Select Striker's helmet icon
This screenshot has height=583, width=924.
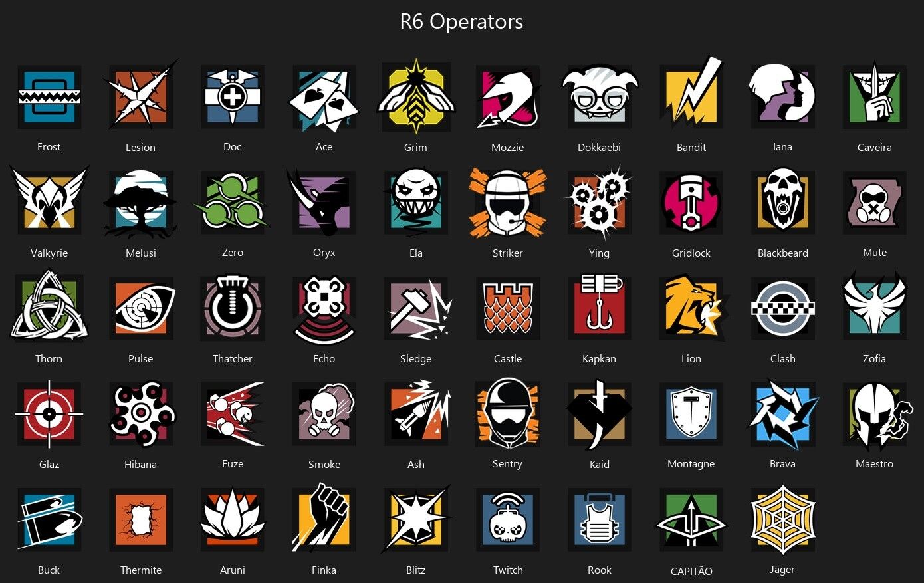click(x=508, y=203)
